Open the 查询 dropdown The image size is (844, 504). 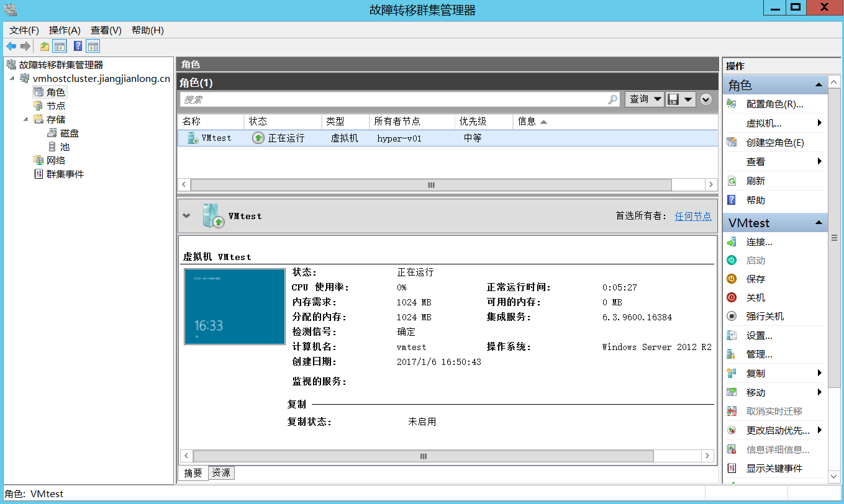tap(644, 99)
